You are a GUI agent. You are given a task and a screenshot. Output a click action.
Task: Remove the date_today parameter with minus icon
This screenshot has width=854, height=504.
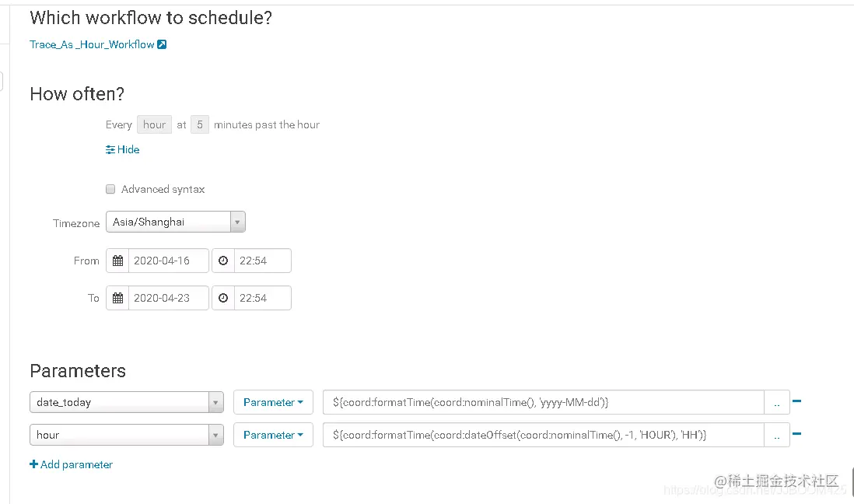pyautogui.click(x=796, y=402)
